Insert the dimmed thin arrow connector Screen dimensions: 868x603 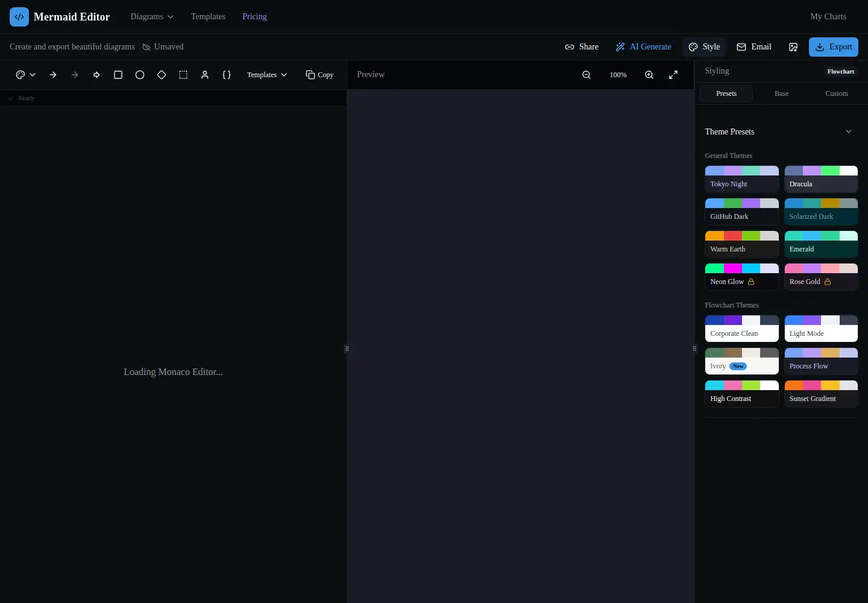point(75,75)
